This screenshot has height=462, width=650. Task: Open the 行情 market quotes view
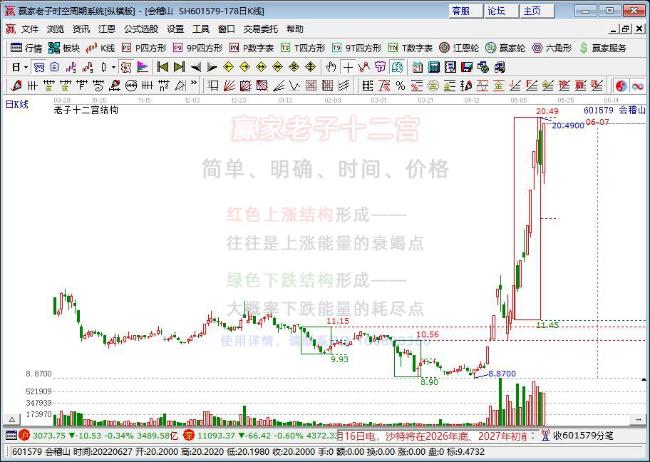click(26, 48)
